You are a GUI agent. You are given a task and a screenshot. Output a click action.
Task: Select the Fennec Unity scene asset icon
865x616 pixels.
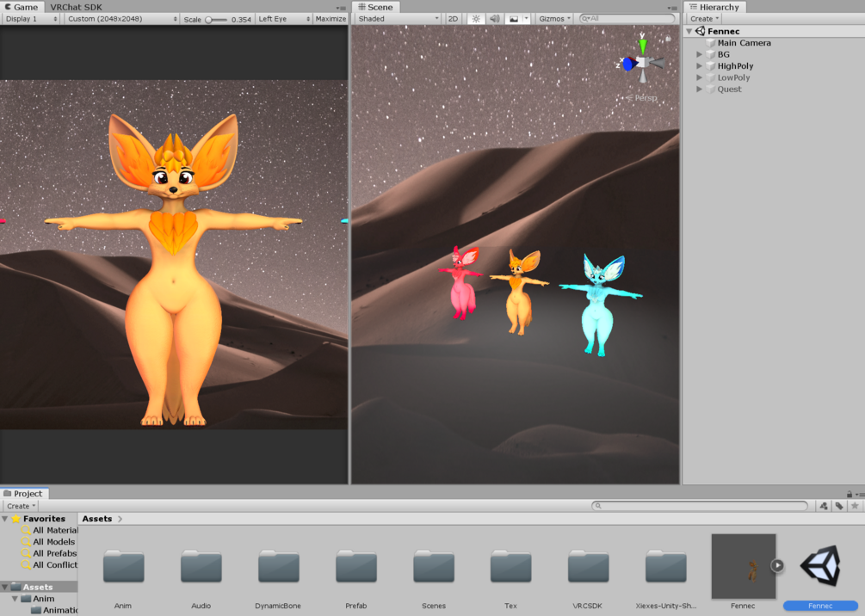pyautogui.click(x=820, y=566)
